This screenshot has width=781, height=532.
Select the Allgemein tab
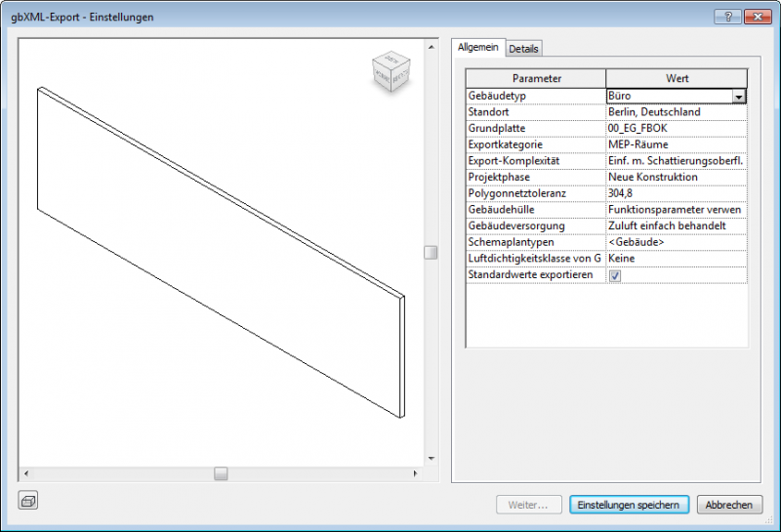coord(478,47)
